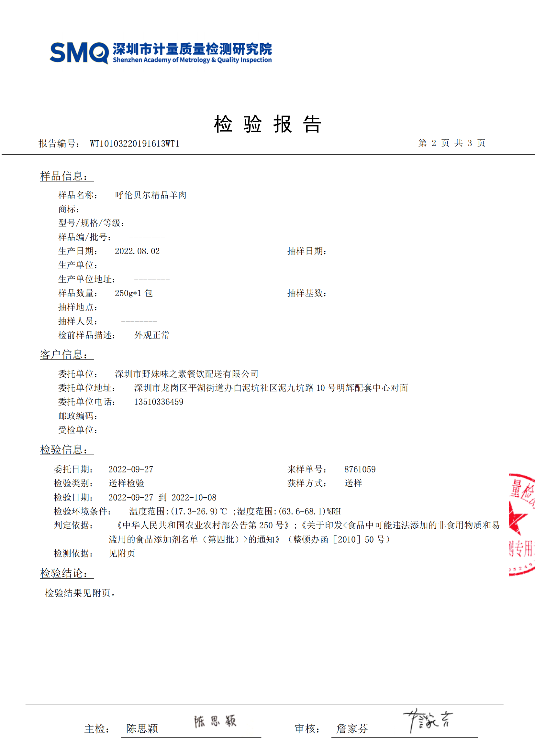Click the 检验结论 section heading
This screenshot has width=535, height=756.
67,573
